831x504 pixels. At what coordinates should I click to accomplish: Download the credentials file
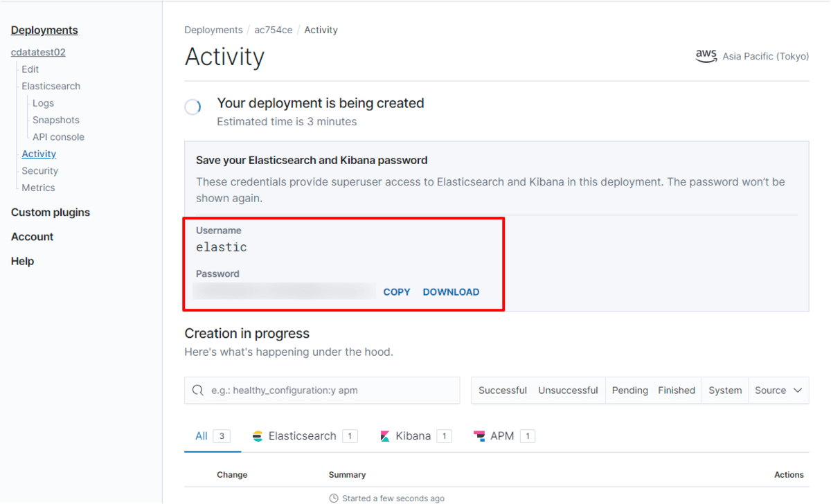click(451, 292)
